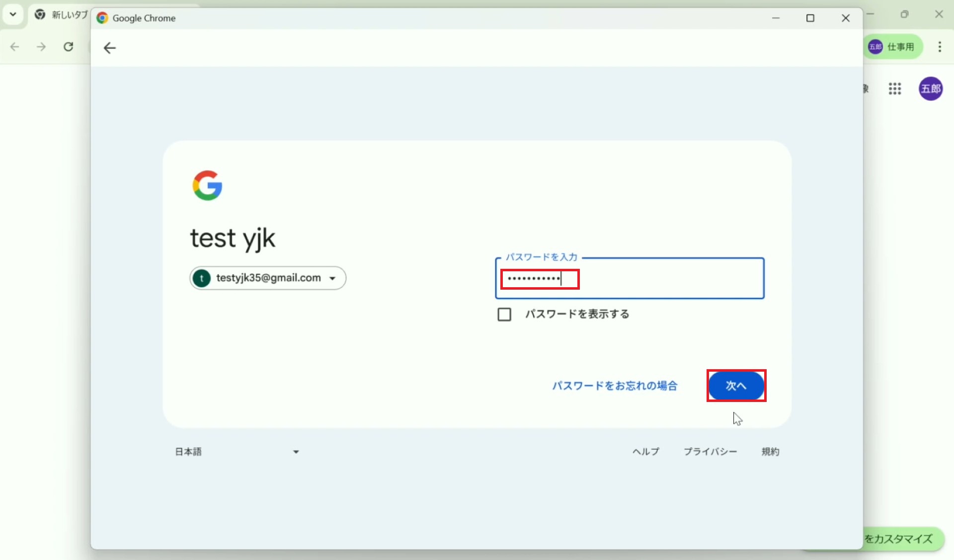Expand testyjk35@gmail.com account dropdown

click(332, 278)
